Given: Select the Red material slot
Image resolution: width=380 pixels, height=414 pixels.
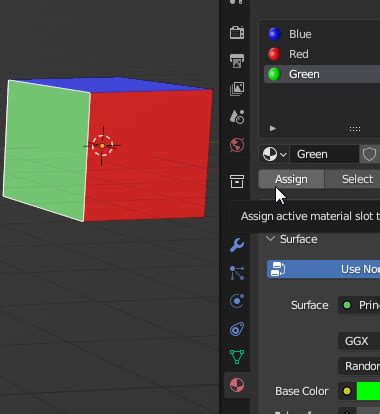Looking at the screenshot, I should click(x=322, y=54).
